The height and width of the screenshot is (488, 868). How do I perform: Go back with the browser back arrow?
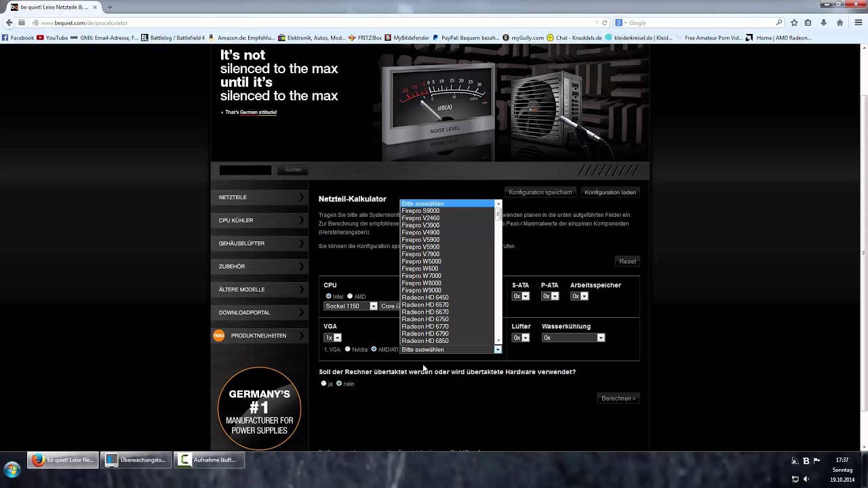coord(9,22)
